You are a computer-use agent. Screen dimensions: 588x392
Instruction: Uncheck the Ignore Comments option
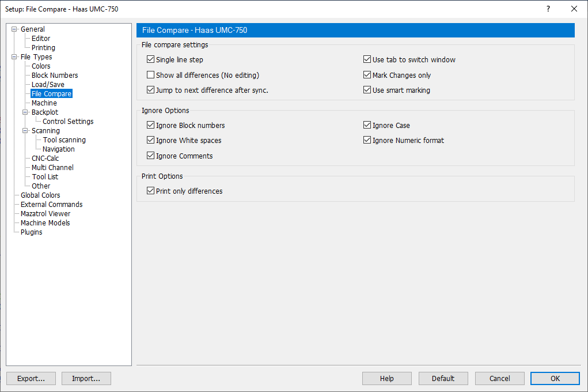click(x=150, y=156)
